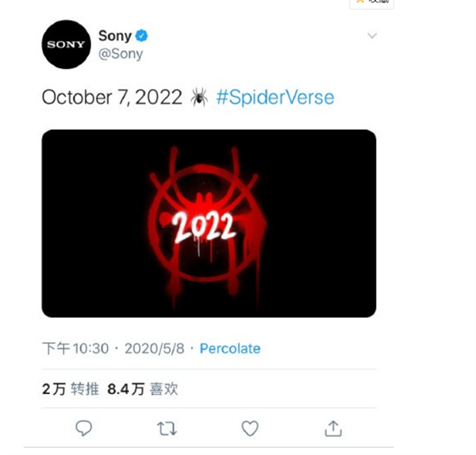Screen dimensions: 476x455
Task: Open the @Sony handle link
Action: coord(120,53)
